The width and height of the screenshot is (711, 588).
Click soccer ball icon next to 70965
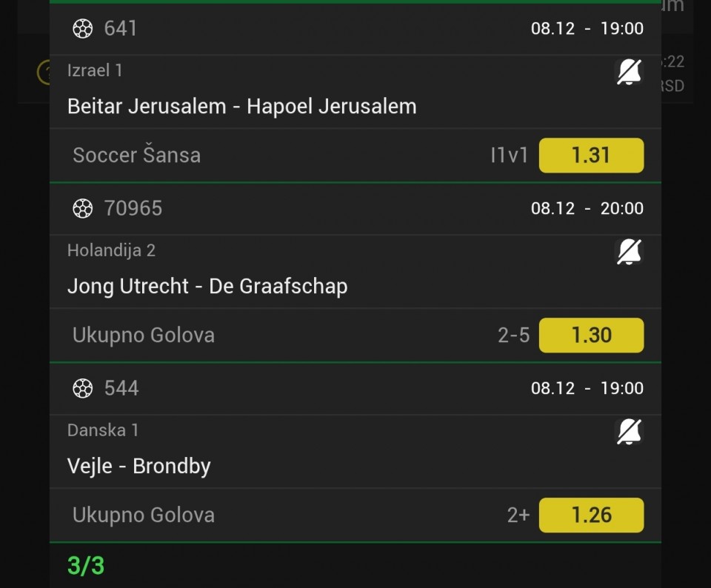coord(82,209)
